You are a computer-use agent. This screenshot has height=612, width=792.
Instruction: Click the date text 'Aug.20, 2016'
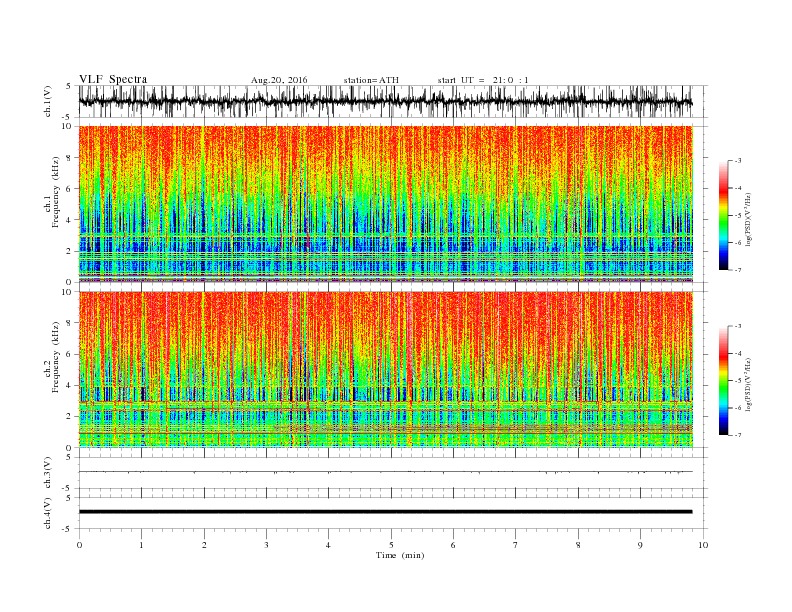point(279,80)
